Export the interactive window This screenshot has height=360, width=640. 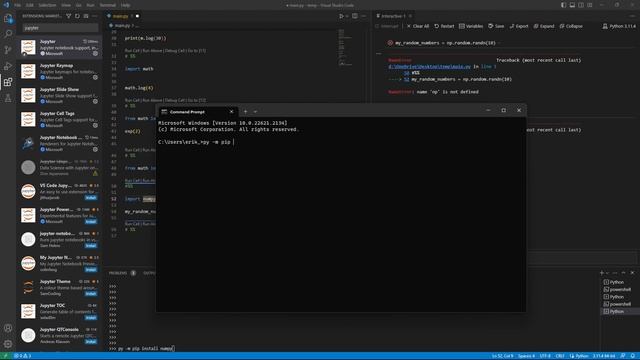pos(519,26)
